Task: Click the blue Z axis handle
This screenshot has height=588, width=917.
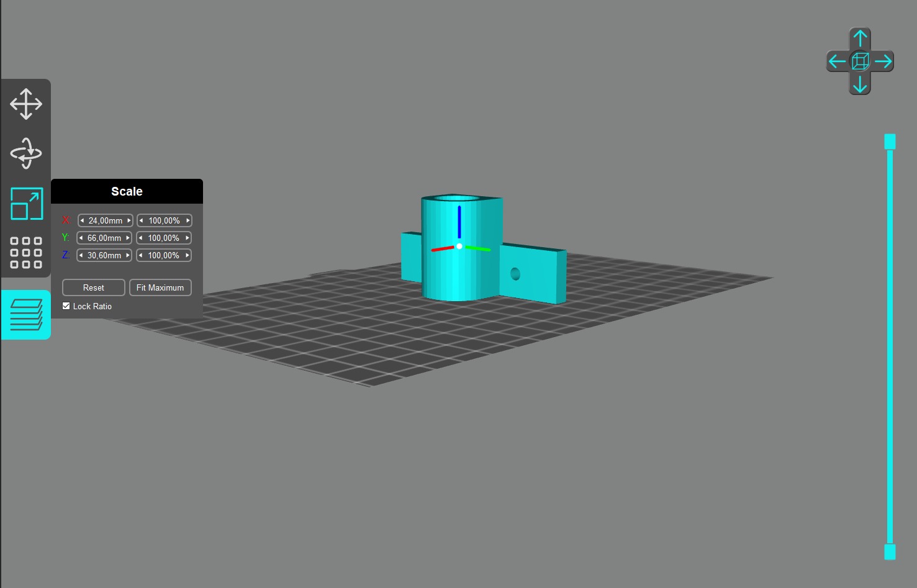Action: (459, 222)
